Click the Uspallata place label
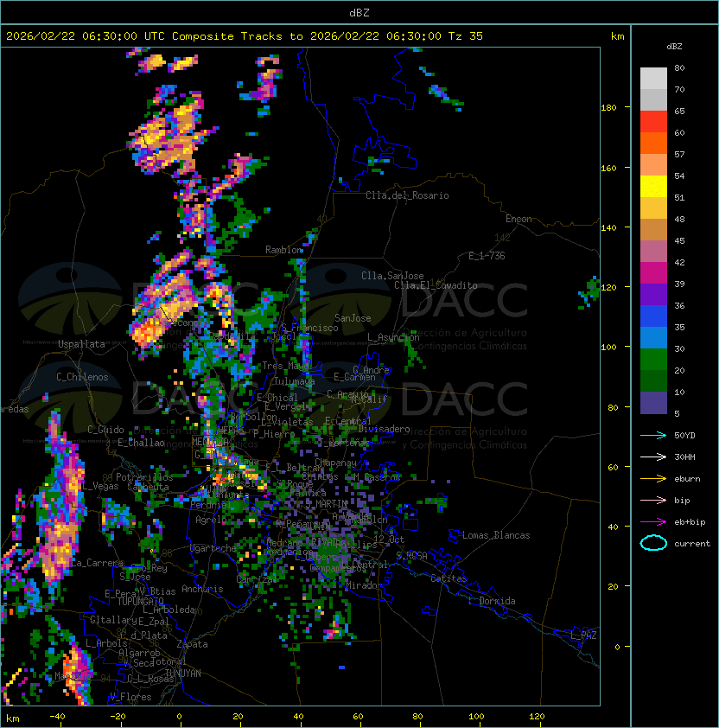The width and height of the screenshot is (719, 728). point(81,344)
